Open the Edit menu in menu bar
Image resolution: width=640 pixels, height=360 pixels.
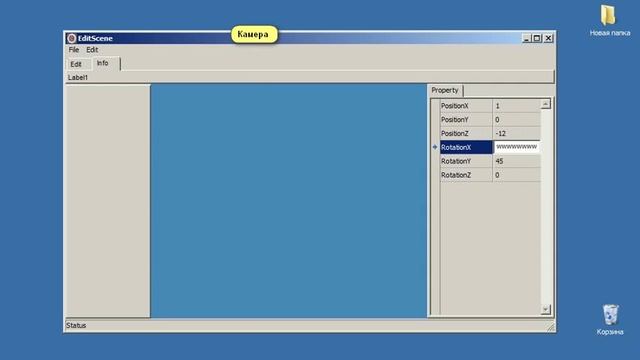pos(92,50)
